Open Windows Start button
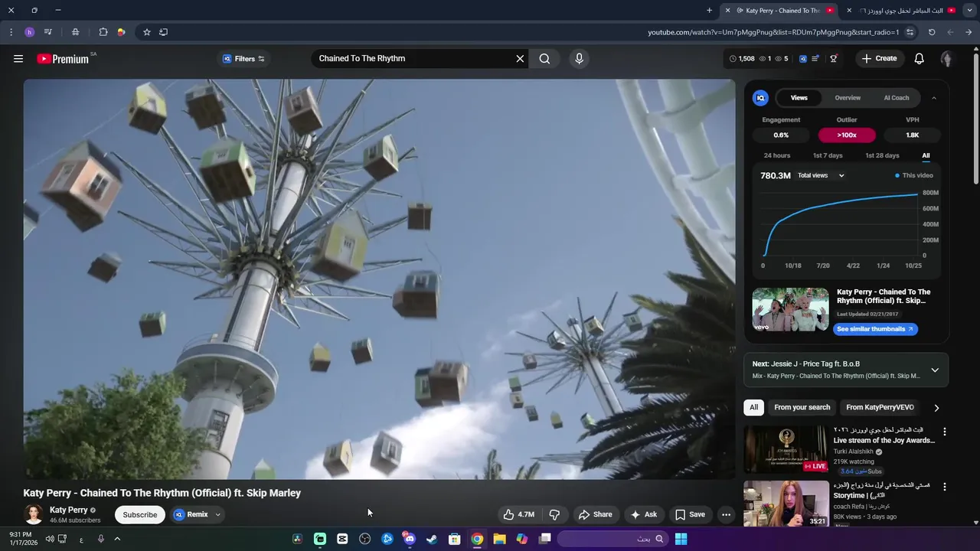The width and height of the screenshot is (980, 551). coord(681,539)
